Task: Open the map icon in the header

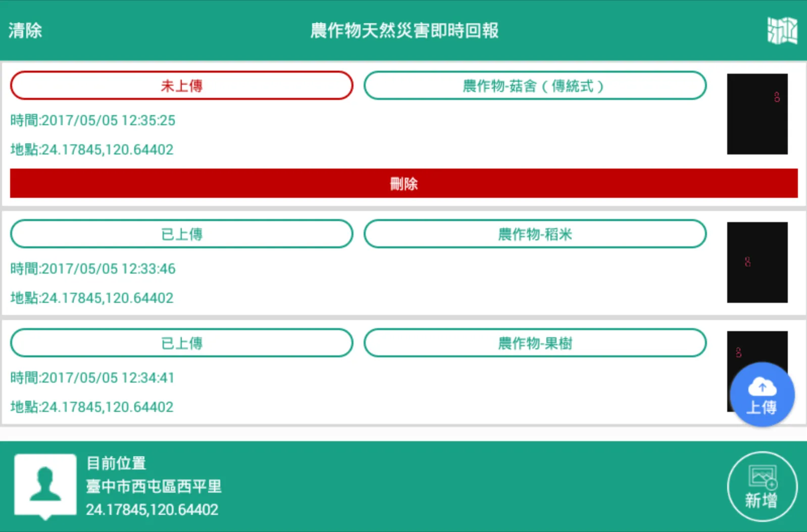Action: pyautogui.click(x=782, y=31)
